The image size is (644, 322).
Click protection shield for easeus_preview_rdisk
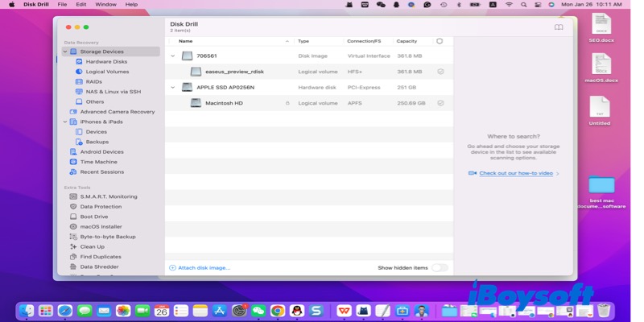pyautogui.click(x=440, y=72)
